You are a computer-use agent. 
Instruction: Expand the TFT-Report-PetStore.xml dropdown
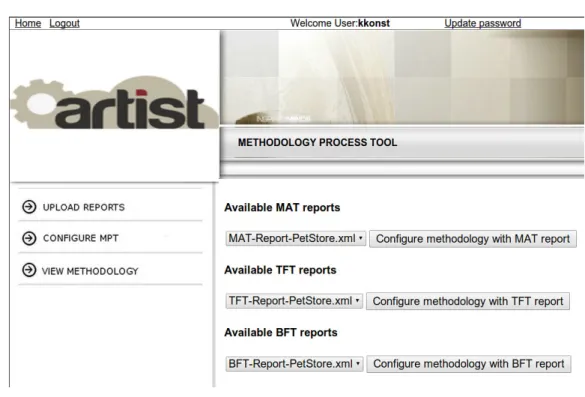pos(294,301)
